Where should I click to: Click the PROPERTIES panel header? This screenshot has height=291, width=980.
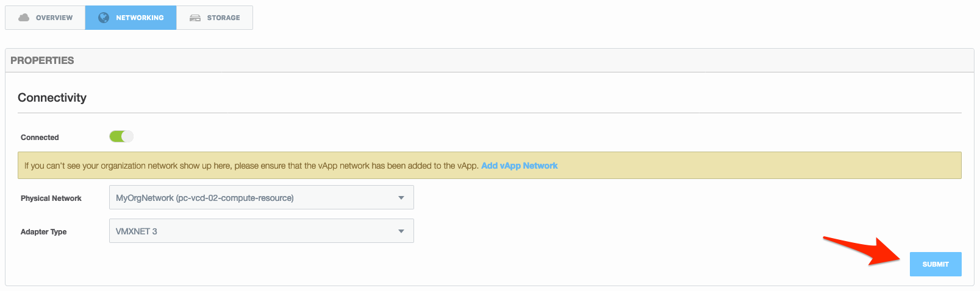[x=490, y=60]
